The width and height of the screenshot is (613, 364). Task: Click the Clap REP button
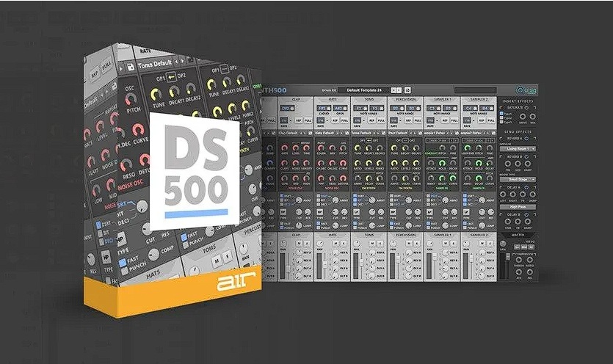(299, 120)
